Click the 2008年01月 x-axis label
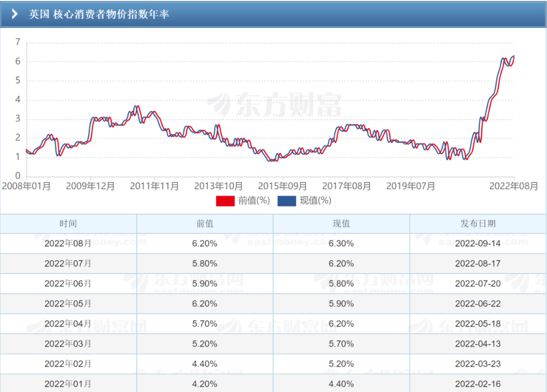Viewport: 547px width, 392px height. (26, 186)
